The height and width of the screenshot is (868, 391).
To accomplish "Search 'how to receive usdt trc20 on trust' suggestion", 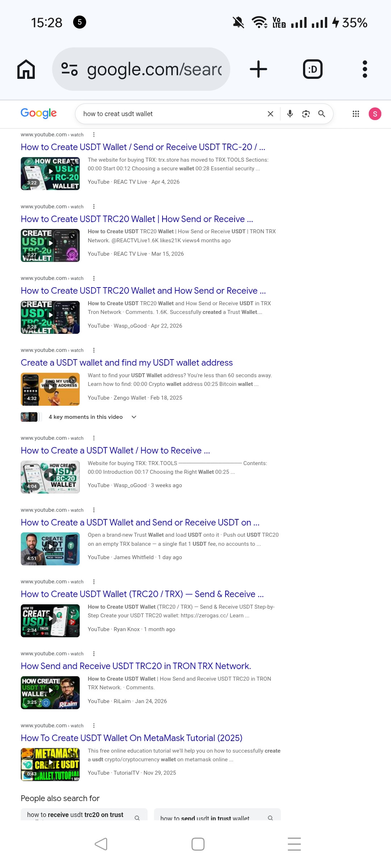I will [84, 814].
